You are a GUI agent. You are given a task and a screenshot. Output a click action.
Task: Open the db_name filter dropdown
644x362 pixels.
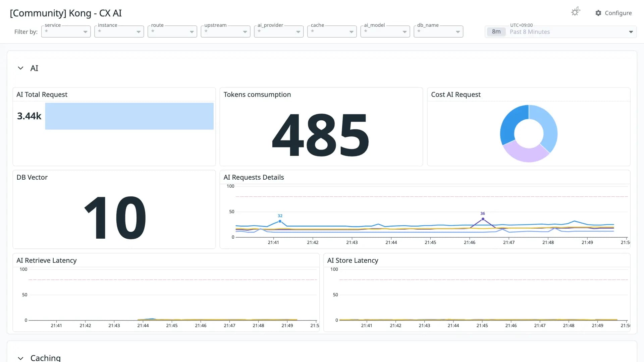click(x=438, y=32)
